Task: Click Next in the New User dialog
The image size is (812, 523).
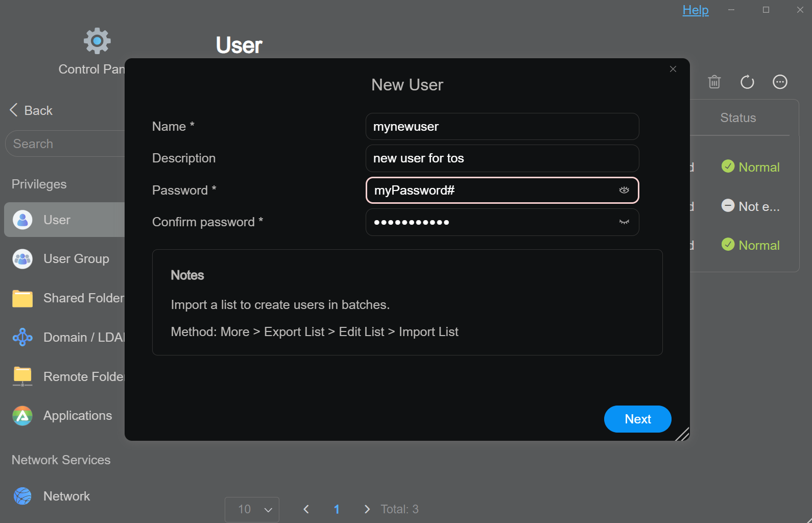Action: tap(638, 419)
